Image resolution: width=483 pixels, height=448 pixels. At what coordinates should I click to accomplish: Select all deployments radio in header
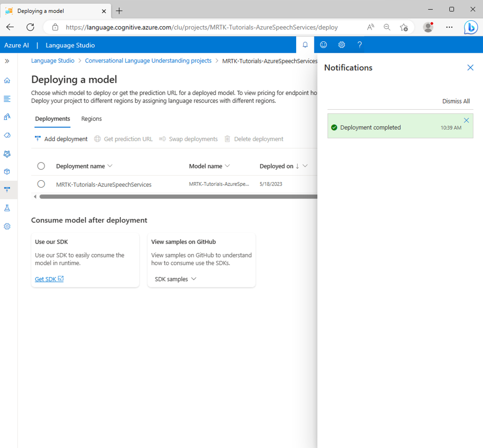tap(41, 166)
